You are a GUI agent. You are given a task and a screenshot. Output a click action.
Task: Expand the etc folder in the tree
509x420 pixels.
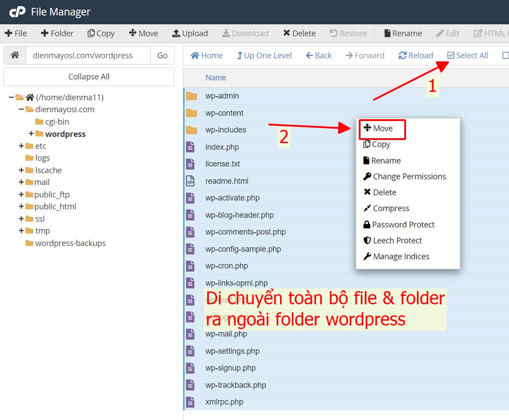pos(21,146)
